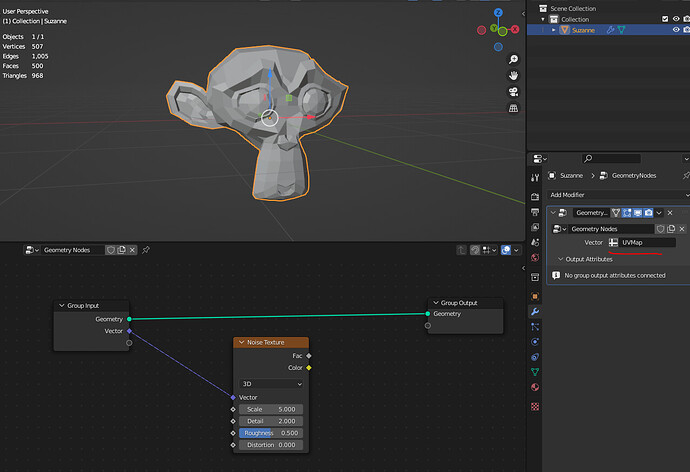The image size is (690, 472).
Task: Open the node tree browse dropdown in node editor
Action: point(33,250)
